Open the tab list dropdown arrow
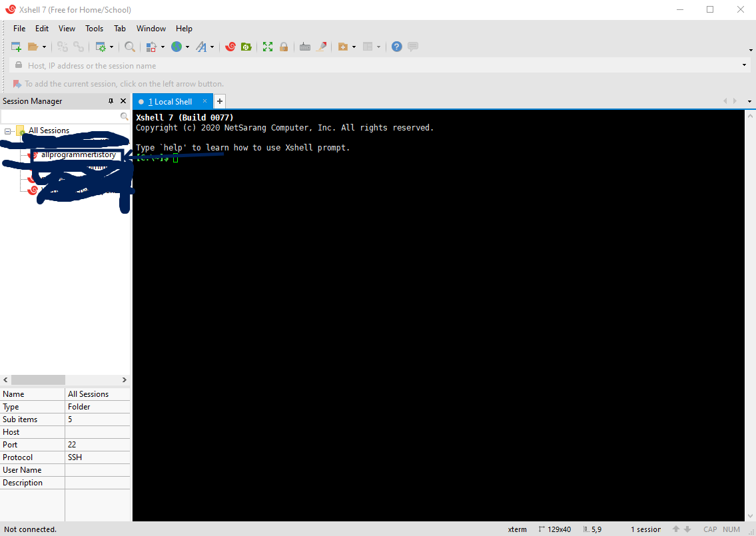 tap(749, 101)
